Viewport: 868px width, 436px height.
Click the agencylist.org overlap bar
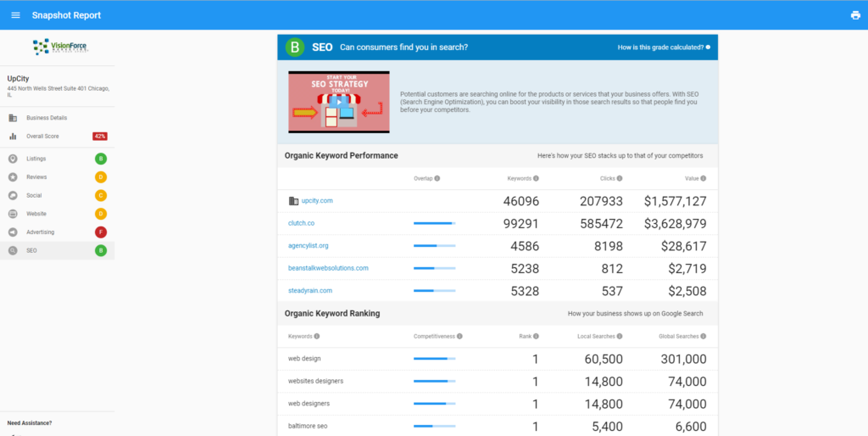(435, 245)
